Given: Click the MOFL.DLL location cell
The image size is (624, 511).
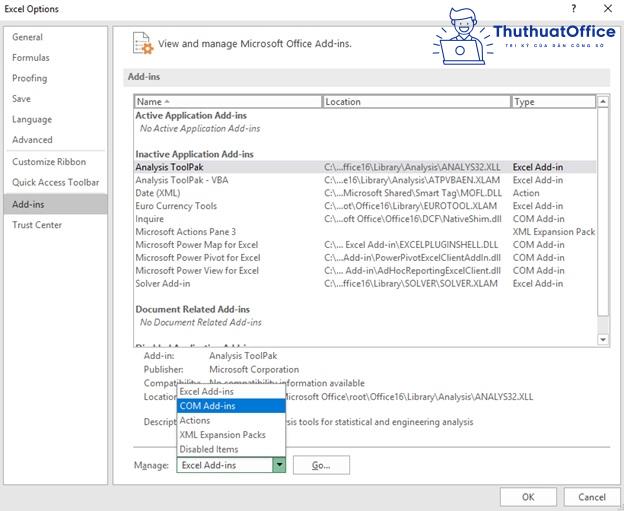Looking at the screenshot, I should click(x=413, y=193).
